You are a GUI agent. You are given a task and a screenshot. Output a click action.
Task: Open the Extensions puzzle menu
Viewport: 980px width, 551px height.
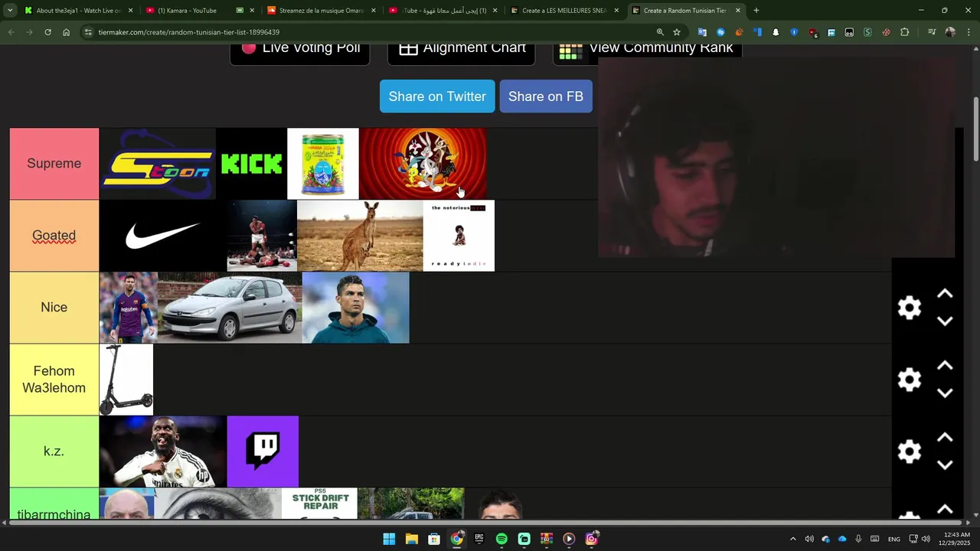pos(905,32)
